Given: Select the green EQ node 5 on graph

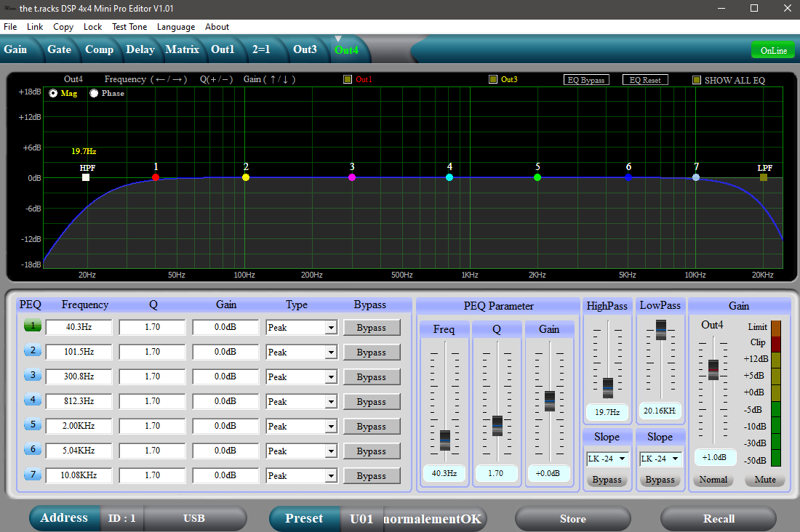Looking at the screenshot, I should [x=537, y=177].
